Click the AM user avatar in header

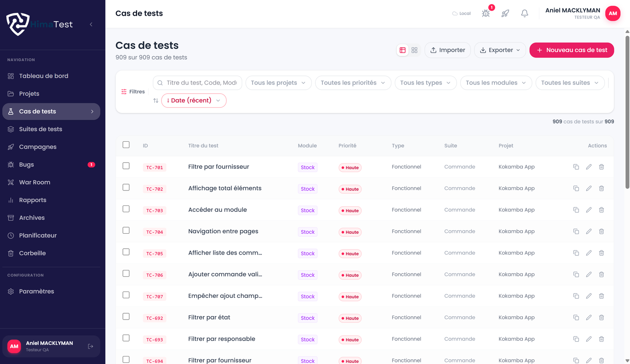(x=613, y=13)
